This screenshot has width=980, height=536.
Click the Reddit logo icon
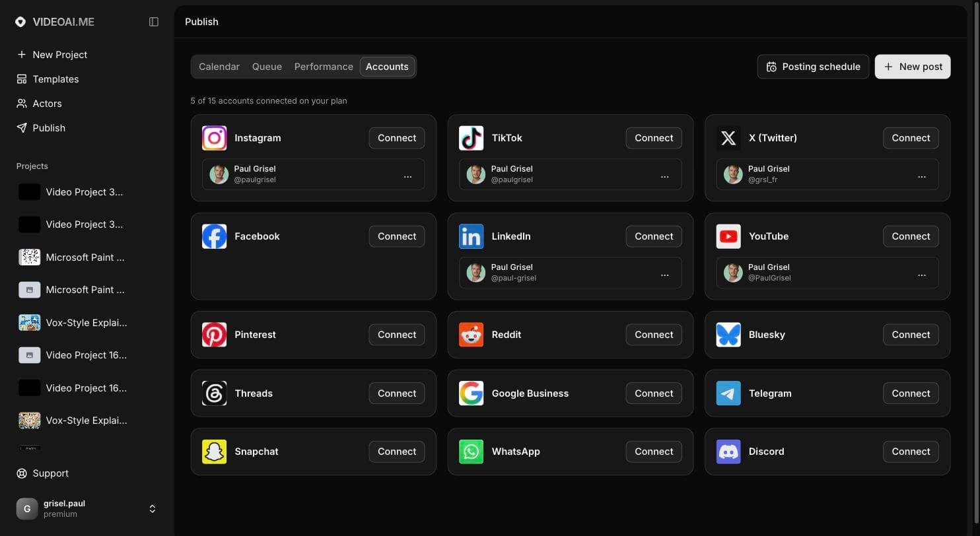coord(471,335)
